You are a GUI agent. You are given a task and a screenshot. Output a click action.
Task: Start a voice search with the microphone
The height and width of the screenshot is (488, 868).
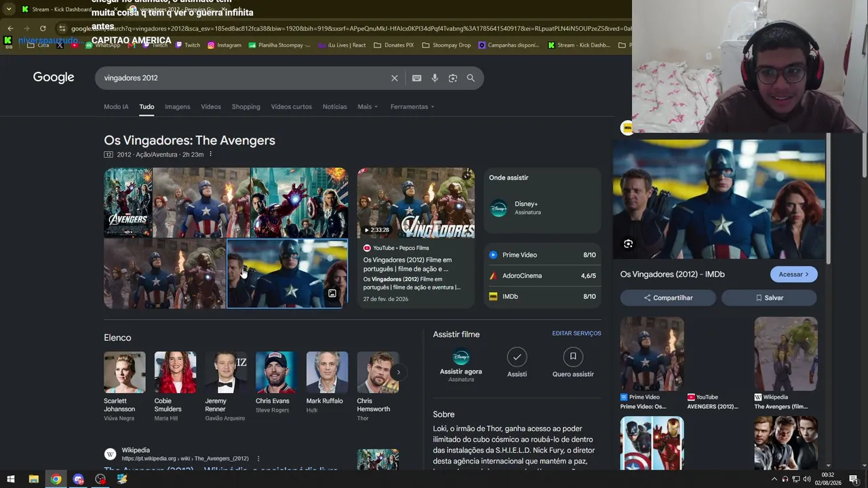(435, 78)
